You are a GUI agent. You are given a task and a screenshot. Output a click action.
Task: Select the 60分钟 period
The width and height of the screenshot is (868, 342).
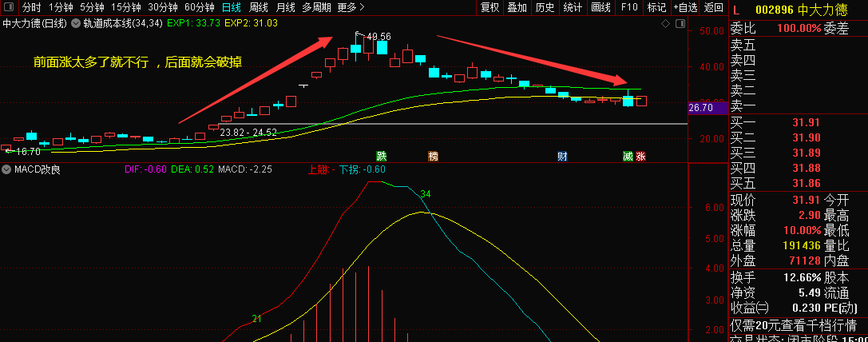(200, 8)
